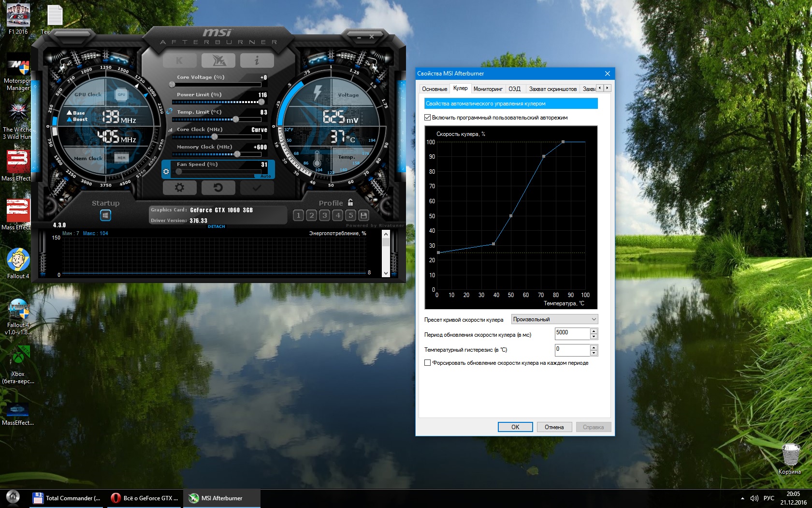Click the save profile floppy icon
Viewport: 812px width, 508px height.
[x=364, y=215]
